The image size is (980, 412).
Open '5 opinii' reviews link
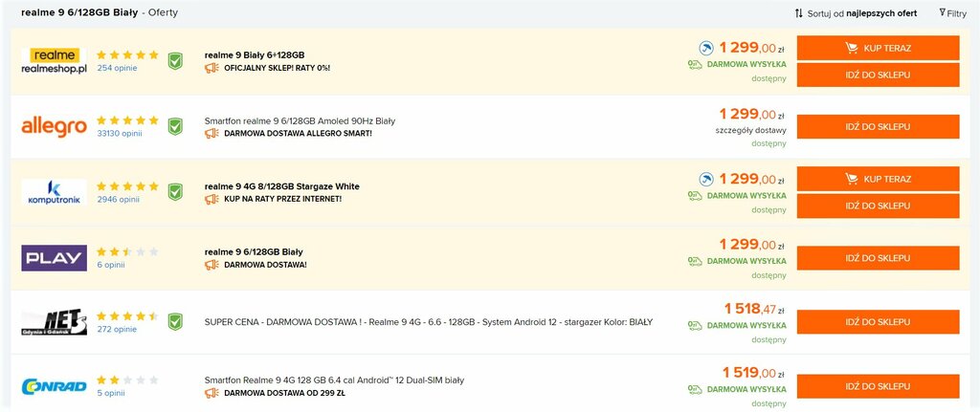[x=111, y=393]
